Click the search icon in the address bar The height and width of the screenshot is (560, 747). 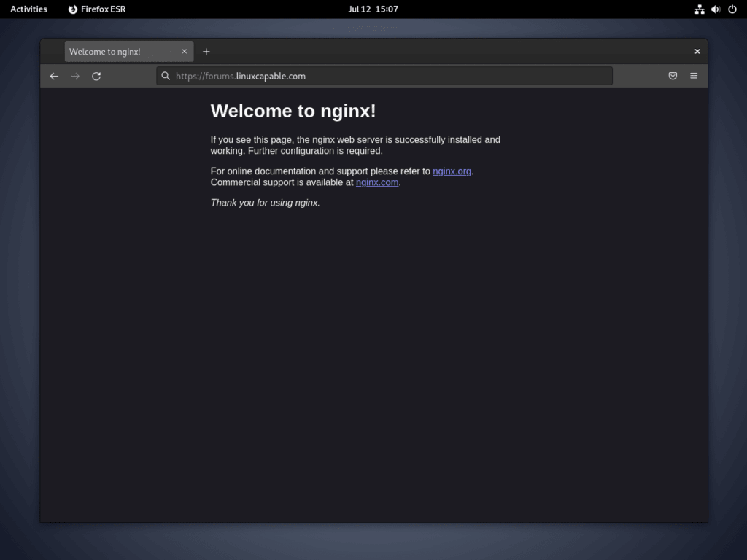pos(166,75)
